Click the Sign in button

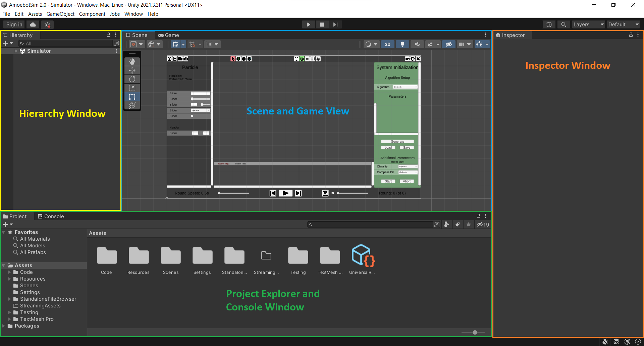(x=14, y=24)
